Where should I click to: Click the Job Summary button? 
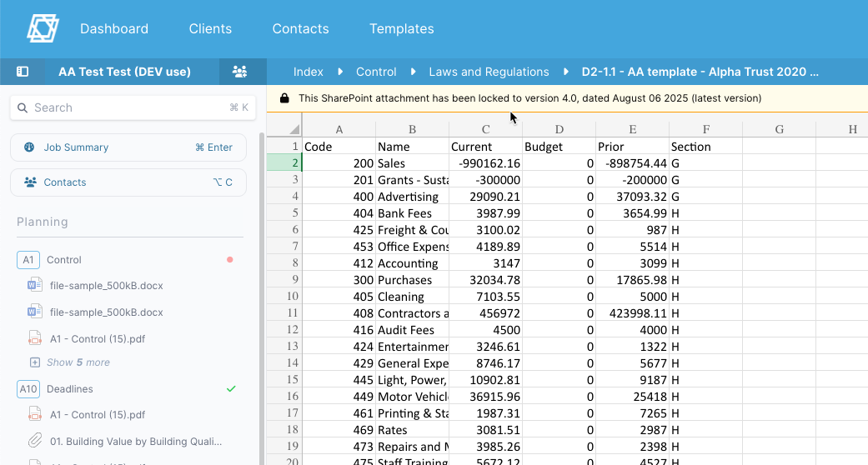pos(128,147)
